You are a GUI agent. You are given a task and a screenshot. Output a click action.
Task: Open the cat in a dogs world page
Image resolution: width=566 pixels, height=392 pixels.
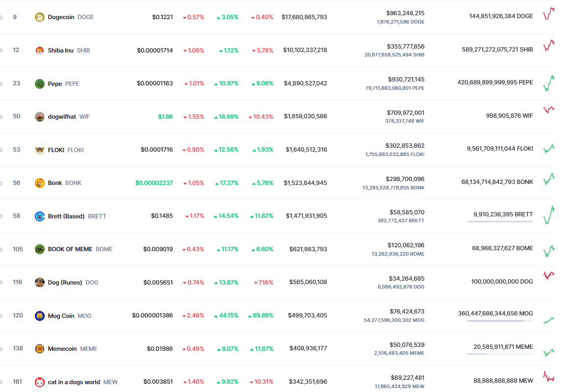pyautogui.click(x=74, y=382)
